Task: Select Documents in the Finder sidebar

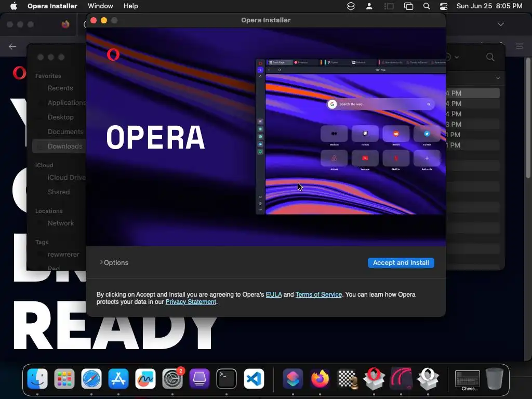Action: [65, 132]
